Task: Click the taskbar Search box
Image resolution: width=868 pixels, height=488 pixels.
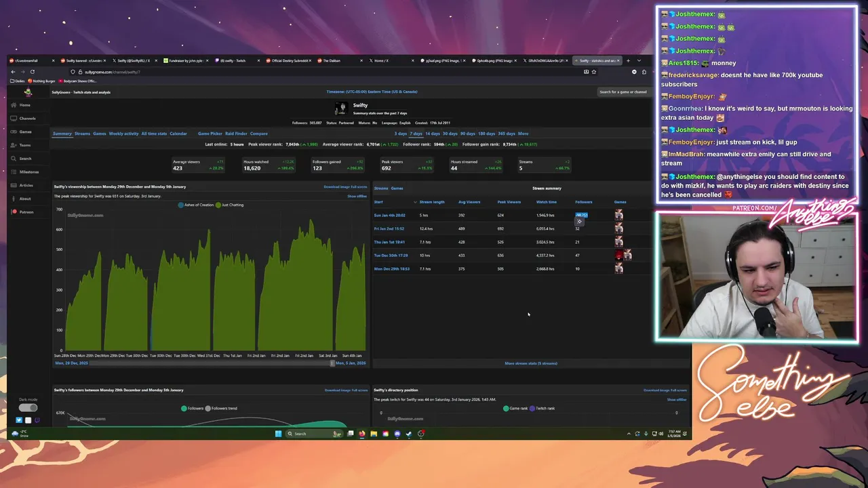Action: click(315, 434)
